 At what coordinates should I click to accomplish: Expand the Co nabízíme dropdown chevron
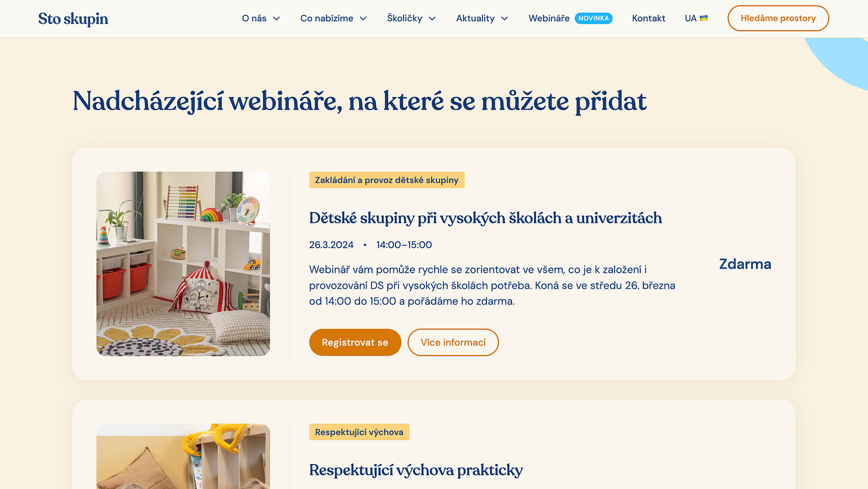tap(363, 18)
